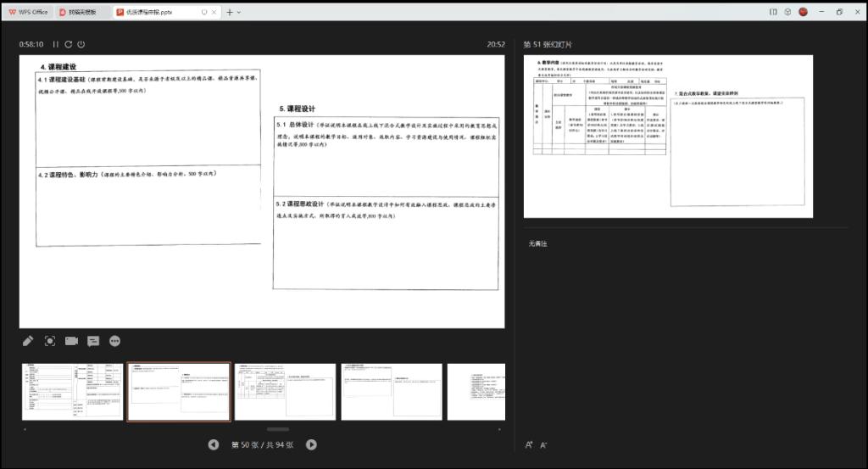
Task: Pause the presentation timer
Action: 56,44
